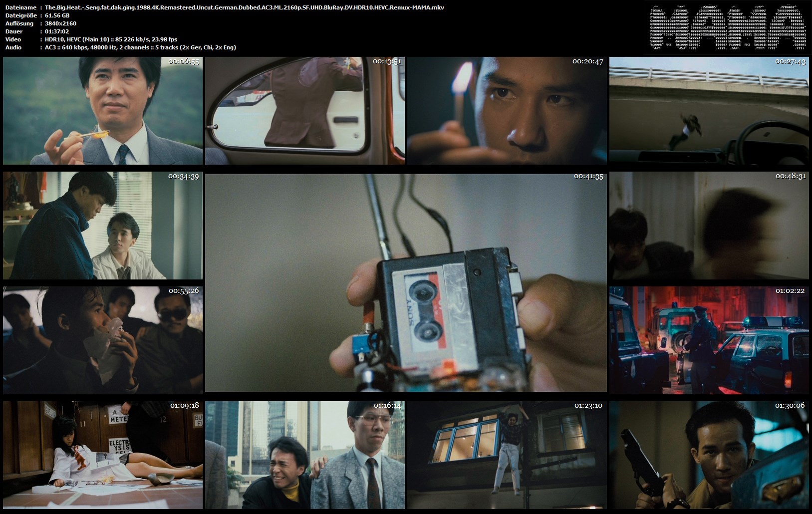The width and height of the screenshot is (812, 514).
Task: Open the thumbnail at 00:06:55 of man eating
Action: pyautogui.click(x=103, y=110)
